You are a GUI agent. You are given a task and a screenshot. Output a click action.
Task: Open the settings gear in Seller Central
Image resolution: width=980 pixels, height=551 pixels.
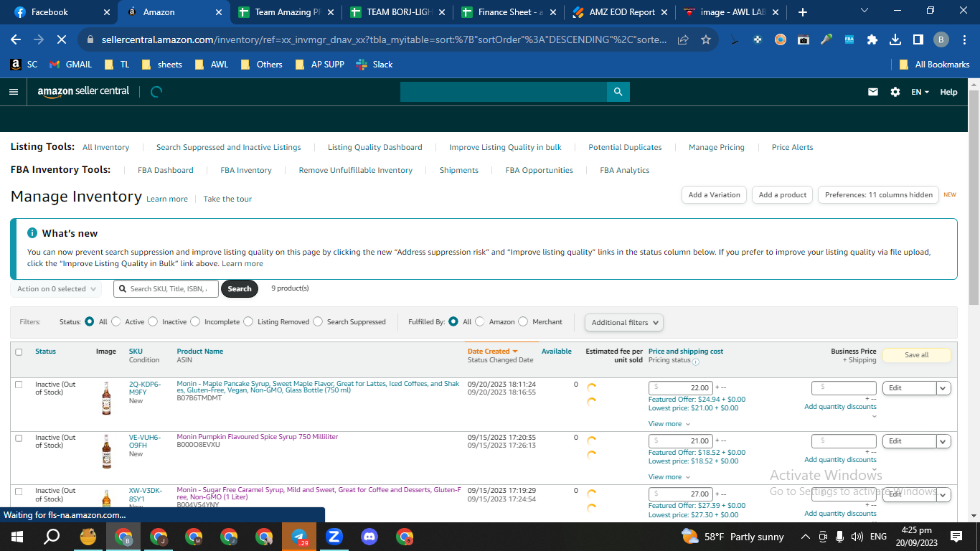point(895,92)
